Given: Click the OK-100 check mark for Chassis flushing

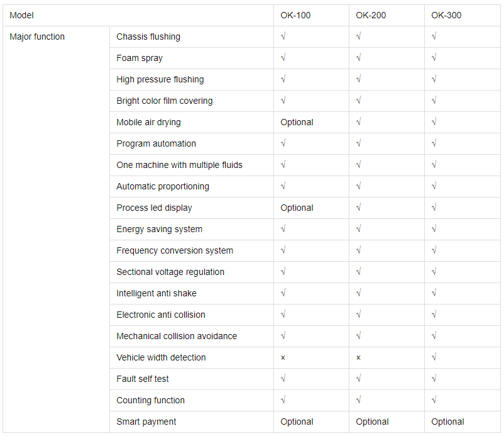Looking at the screenshot, I should (x=283, y=36).
